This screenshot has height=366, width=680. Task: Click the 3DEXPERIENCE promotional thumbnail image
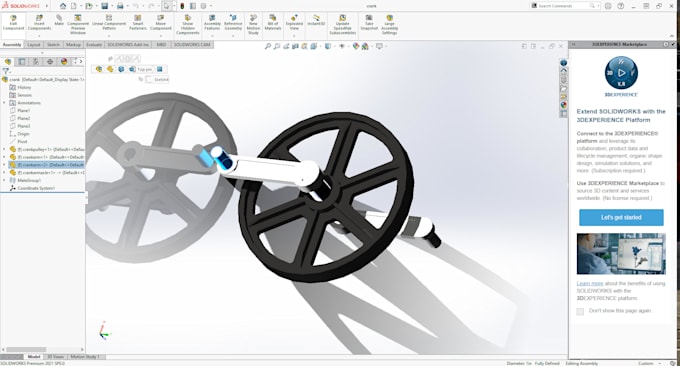tap(621, 254)
